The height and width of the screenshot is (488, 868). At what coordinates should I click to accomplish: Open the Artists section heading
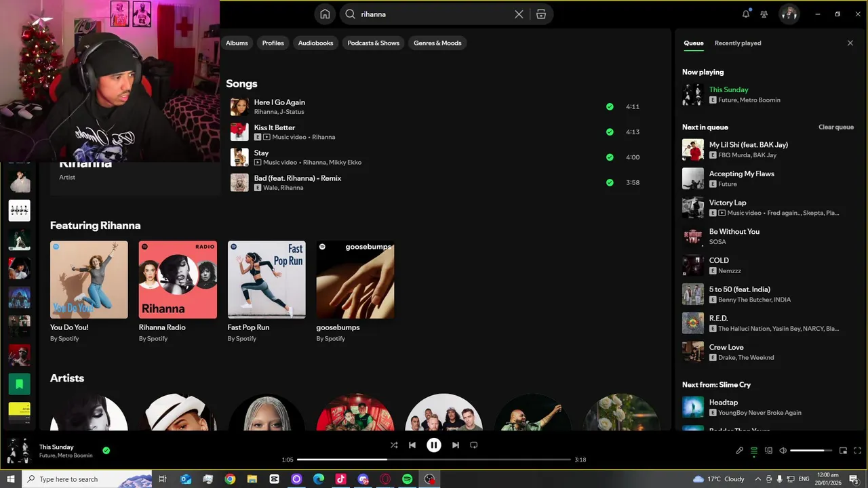(67, 378)
